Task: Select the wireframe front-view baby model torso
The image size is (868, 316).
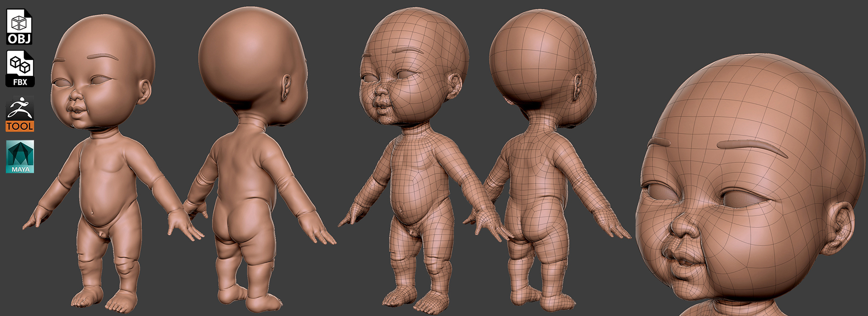Action: (416, 176)
